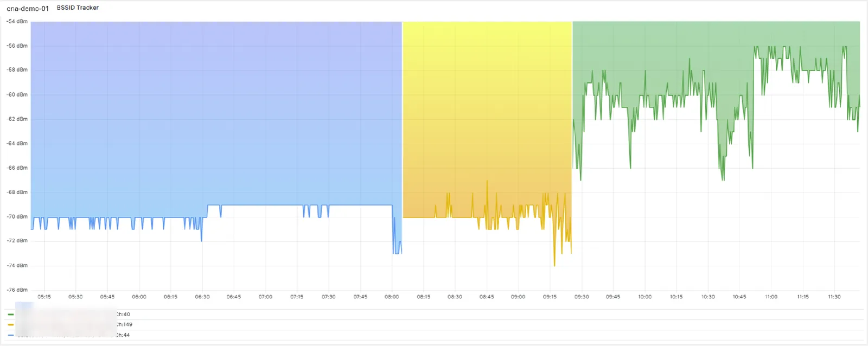This screenshot has height=346, width=868.
Task: Click the 05:15 time axis label
Action: [44, 297]
